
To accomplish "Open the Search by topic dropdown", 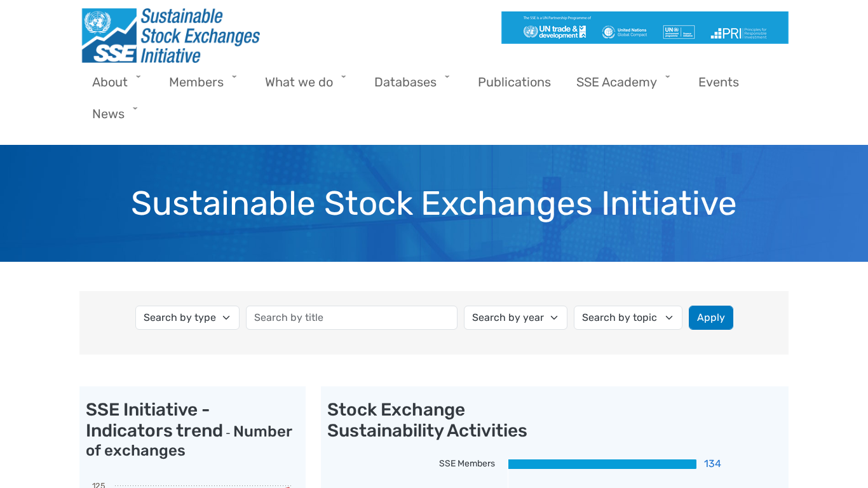I will [x=627, y=318].
